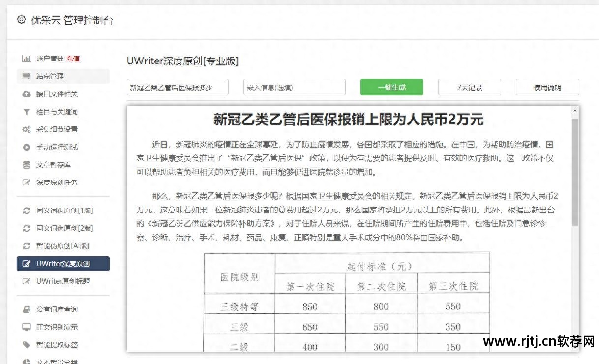Open the 使用说明 instructions
The image size is (599, 364).
[x=547, y=87]
